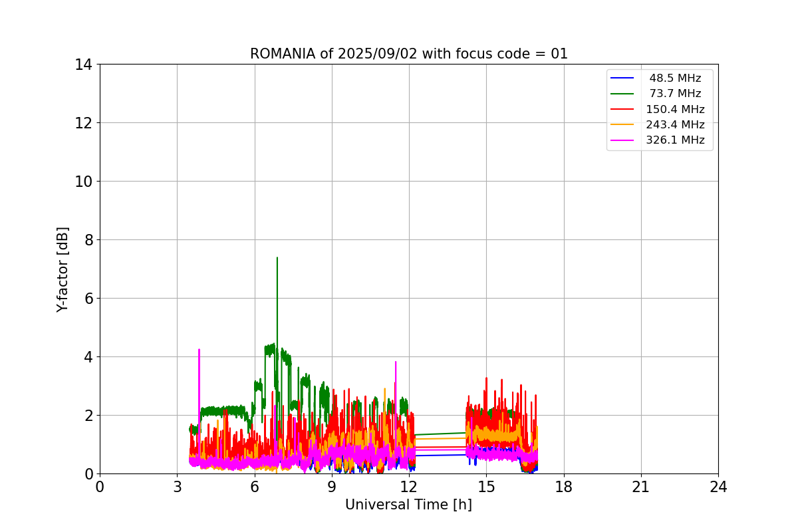Click the y-axis tick label 10
Image resolution: width=798 pixels, height=532 pixels.
(x=83, y=182)
